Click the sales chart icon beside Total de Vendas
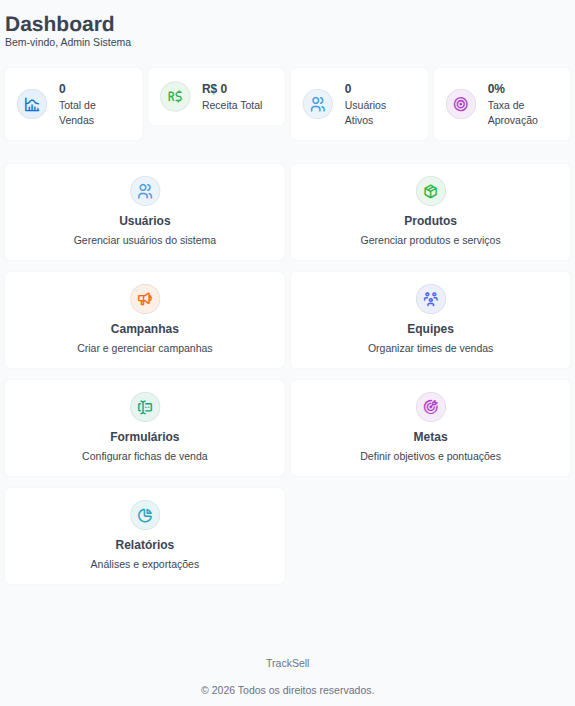 32,104
